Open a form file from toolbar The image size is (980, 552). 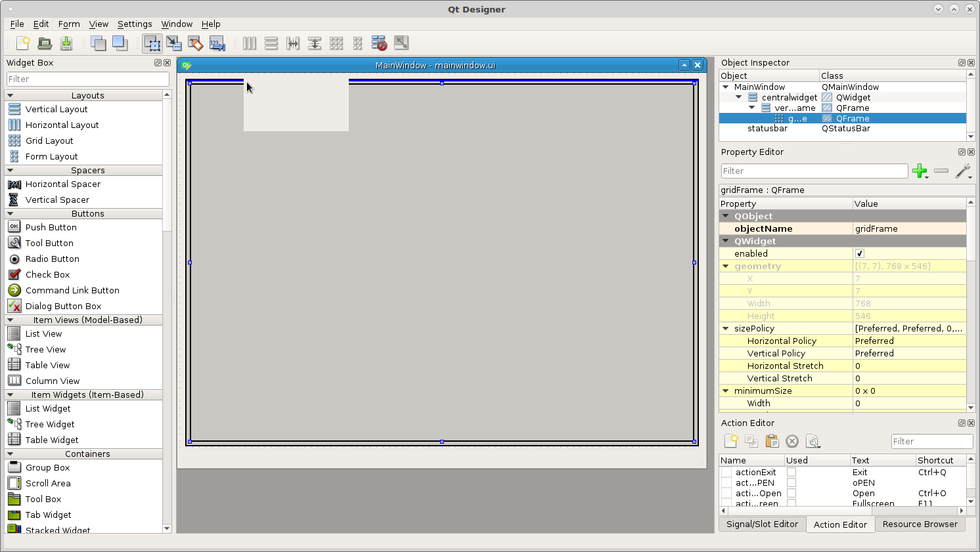pos(45,43)
